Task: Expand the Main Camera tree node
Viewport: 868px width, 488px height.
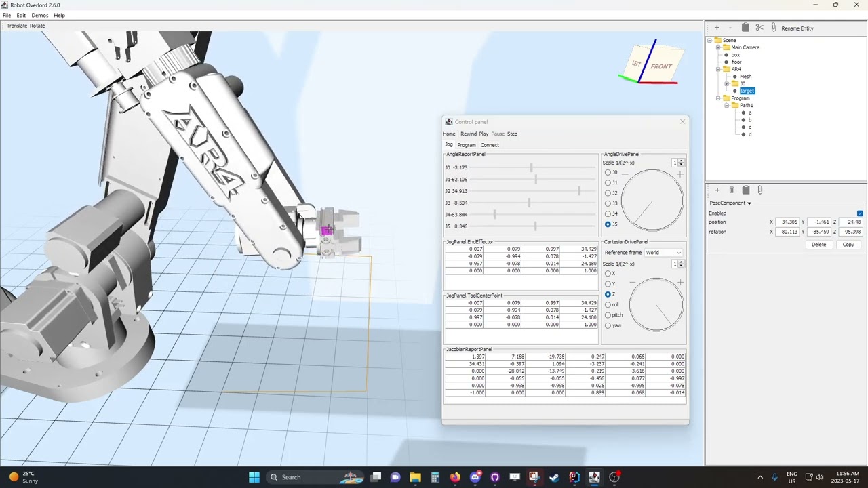Action: coord(718,47)
